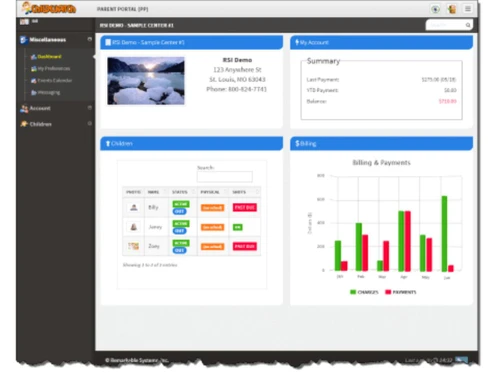
Task: Click the magnifier icon in top search
Action: click(468, 25)
